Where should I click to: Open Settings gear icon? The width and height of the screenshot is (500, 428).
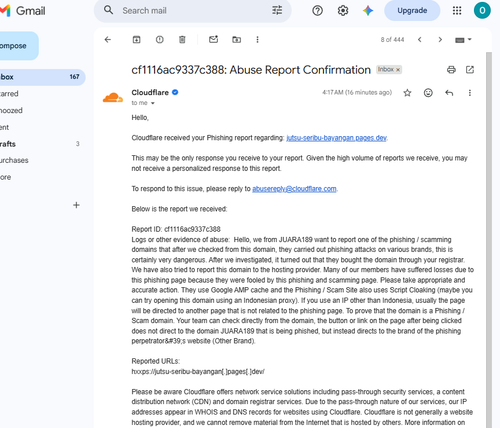343,11
